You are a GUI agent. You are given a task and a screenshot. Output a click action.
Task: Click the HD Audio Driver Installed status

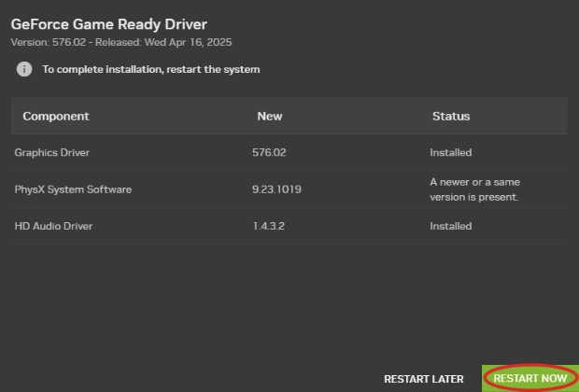[450, 226]
